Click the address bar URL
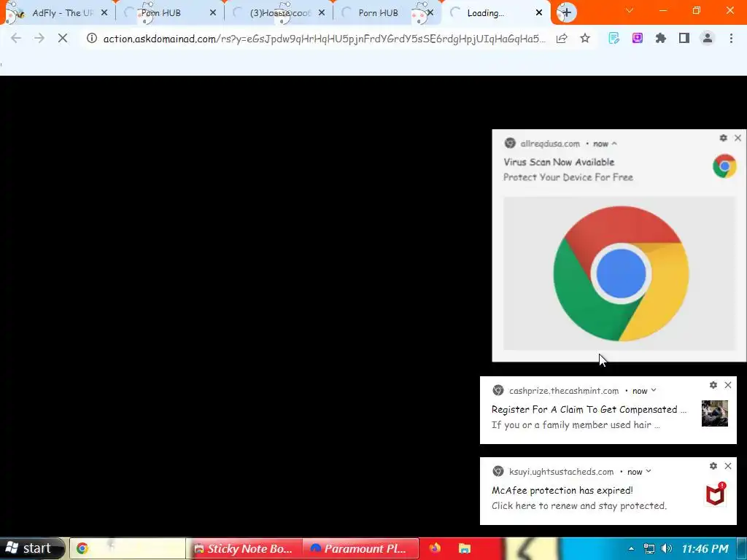Image resolution: width=747 pixels, height=560 pixels. (324, 39)
